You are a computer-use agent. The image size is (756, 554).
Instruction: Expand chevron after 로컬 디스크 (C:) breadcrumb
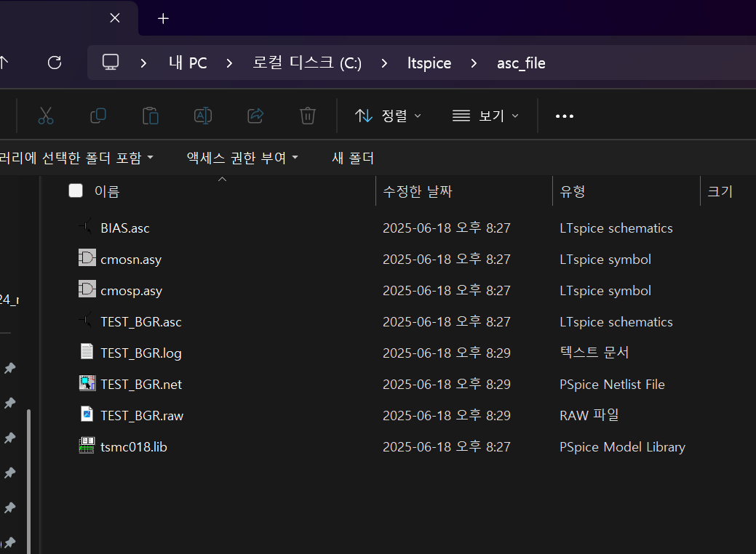[x=384, y=63]
